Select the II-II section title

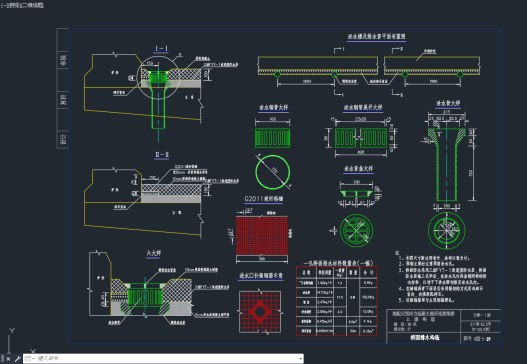tap(162, 155)
